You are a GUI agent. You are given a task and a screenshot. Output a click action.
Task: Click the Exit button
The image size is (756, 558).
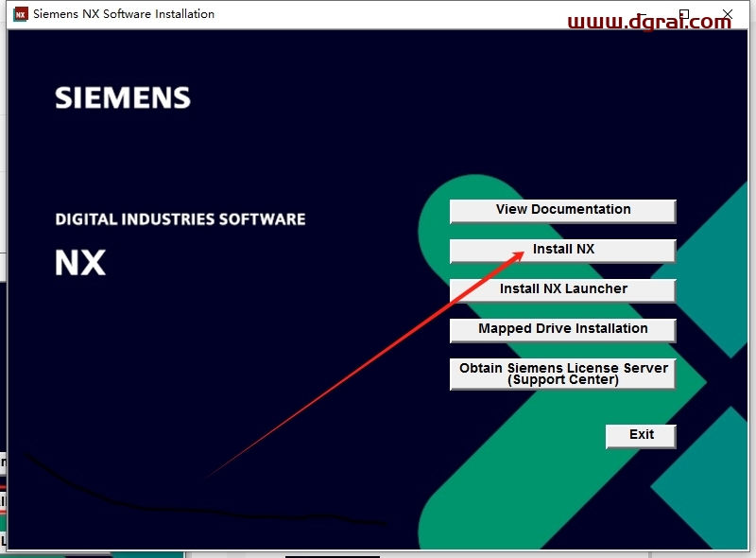pos(641,436)
